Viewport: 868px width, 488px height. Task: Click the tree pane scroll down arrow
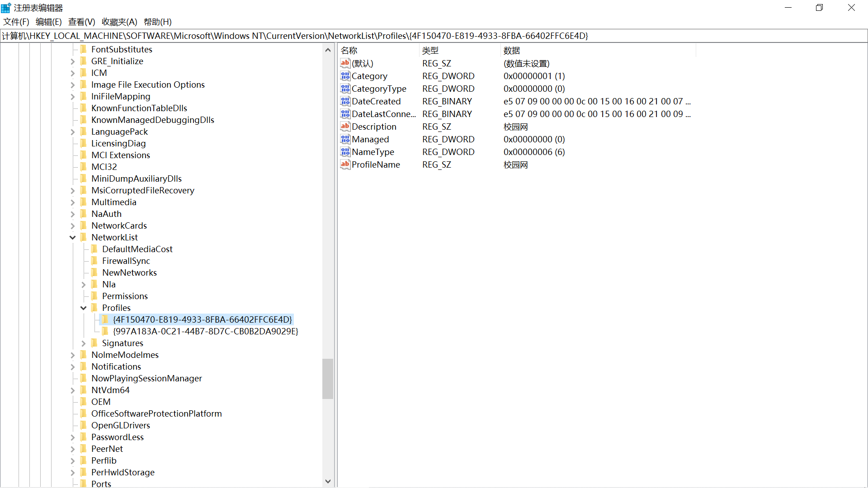(x=328, y=481)
